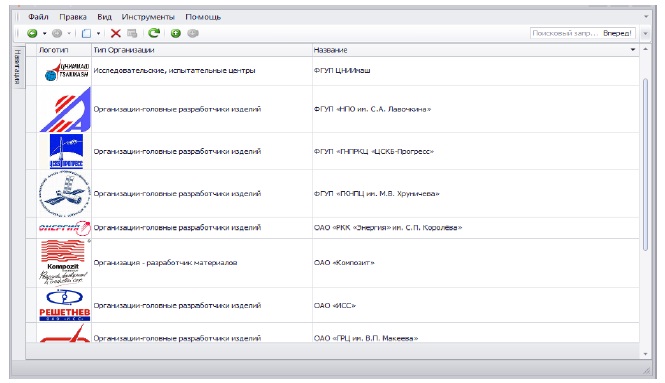This screenshot has height=383, width=665.
Task: Select the ОАО «Композит» cell
Action: click(476, 263)
